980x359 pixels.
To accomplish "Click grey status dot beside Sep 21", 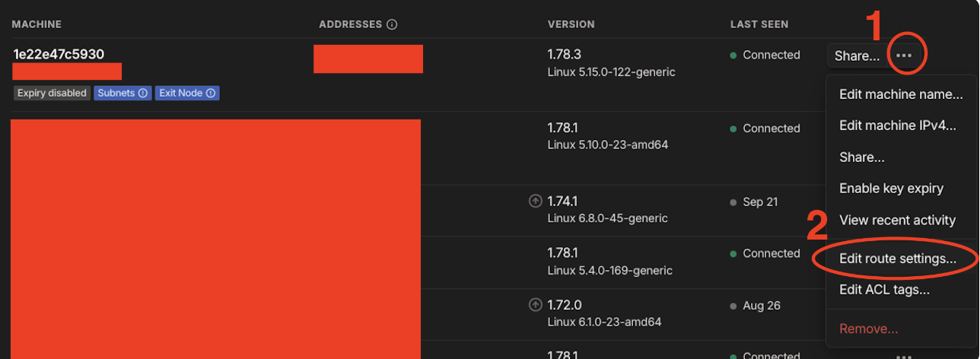I will tap(733, 202).
